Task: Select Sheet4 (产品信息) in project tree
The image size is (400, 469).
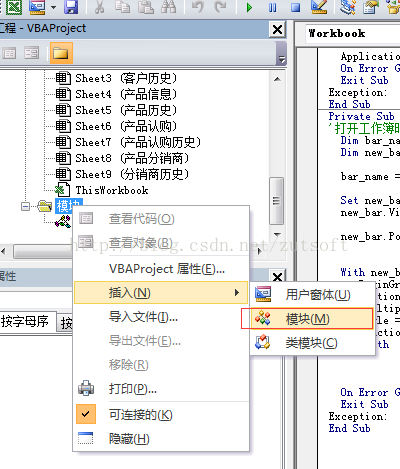Action: click(x=126, y=94)
